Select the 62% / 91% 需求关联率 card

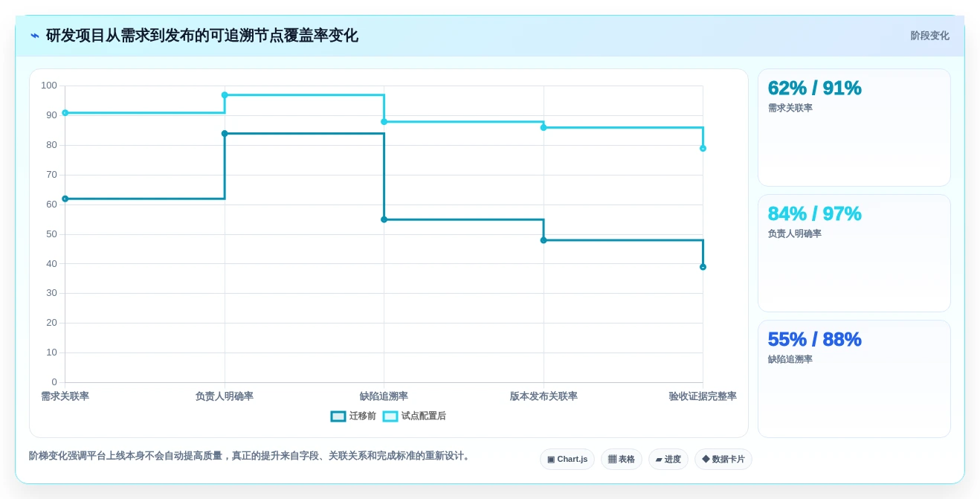(854, 127)
